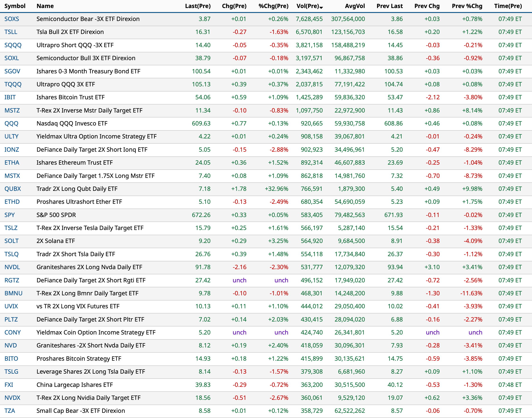Sort by Last(Pre) column header
This screenshot has height=418, width=532.
[198, 6]
